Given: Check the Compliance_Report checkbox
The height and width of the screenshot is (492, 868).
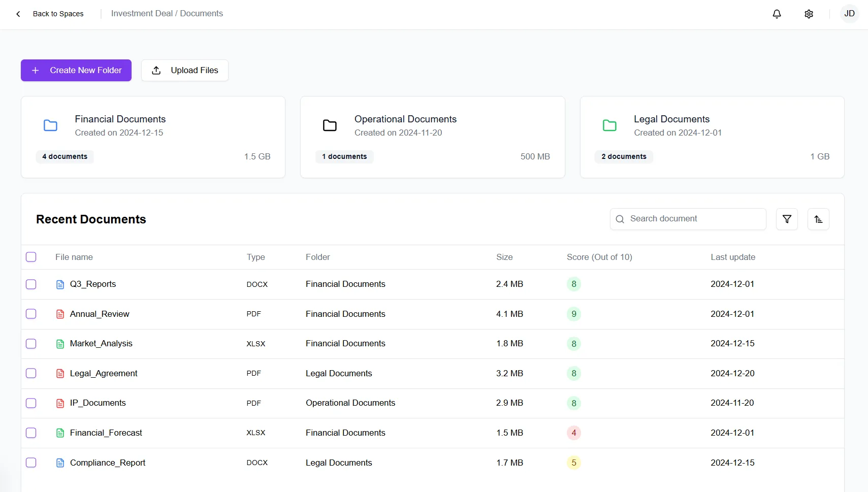Looking at the screenshot, I should [x=31, y=463].
